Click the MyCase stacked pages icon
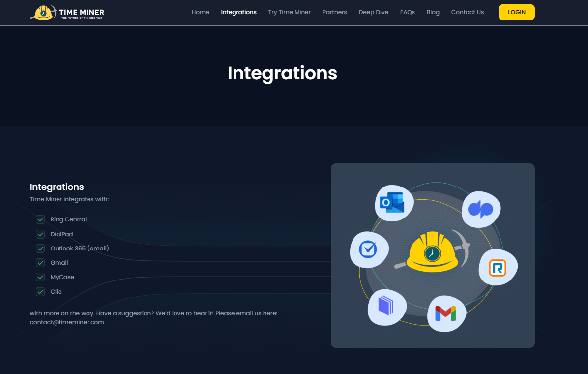588x374 pixels. pos(386,306)
